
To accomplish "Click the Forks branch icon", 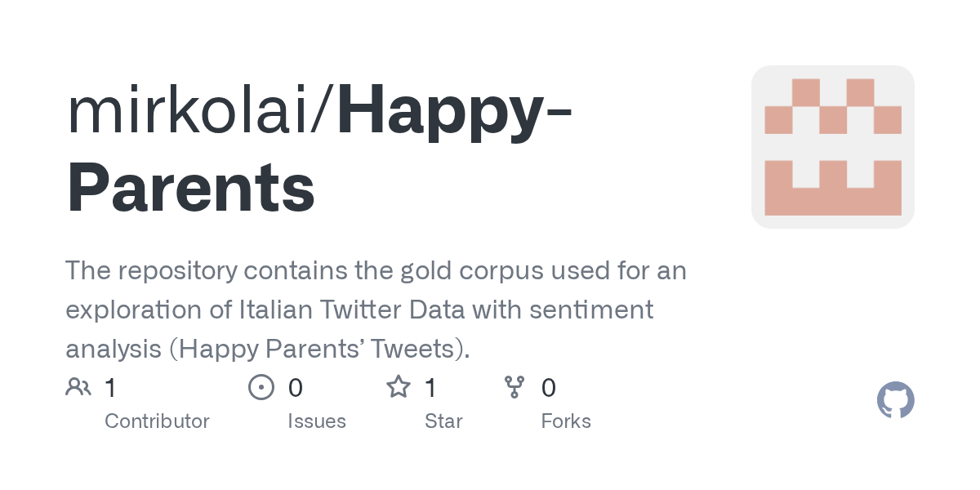I will coord(514,387).
